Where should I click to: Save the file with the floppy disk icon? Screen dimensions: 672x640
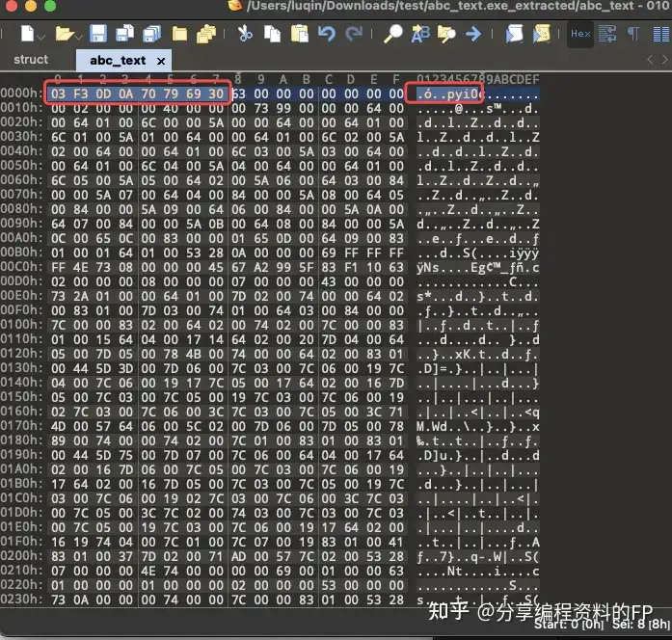(98, 34)
